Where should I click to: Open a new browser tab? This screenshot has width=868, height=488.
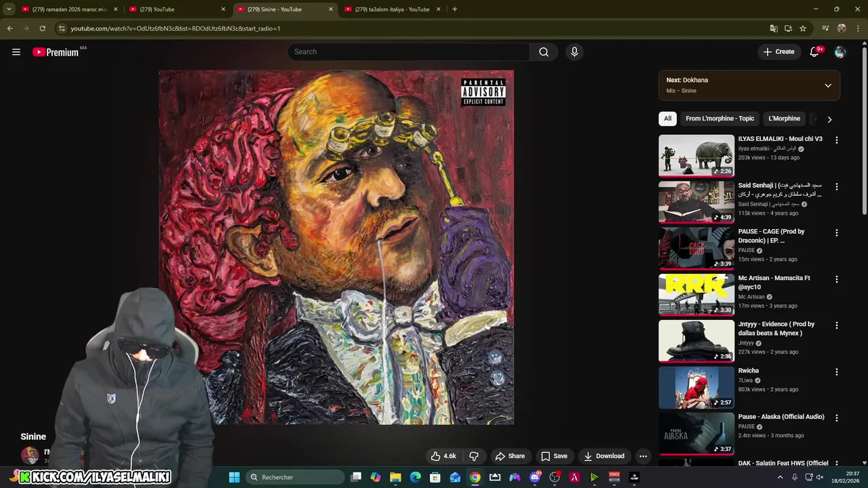point(454,9)
